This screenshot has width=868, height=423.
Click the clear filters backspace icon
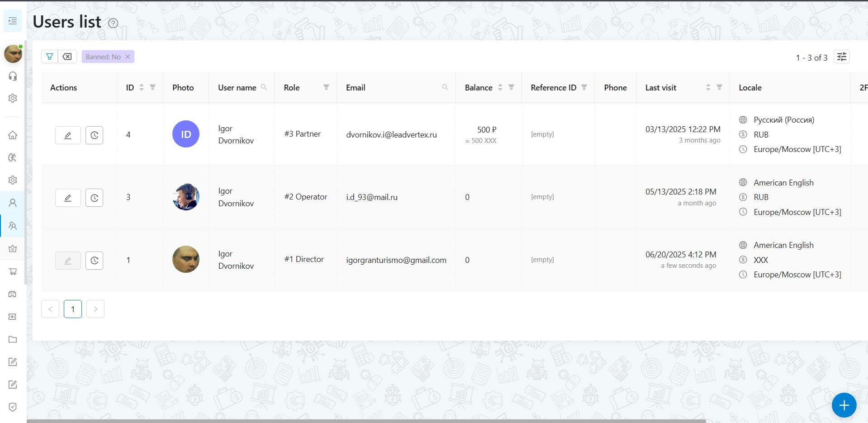point(67,57)
